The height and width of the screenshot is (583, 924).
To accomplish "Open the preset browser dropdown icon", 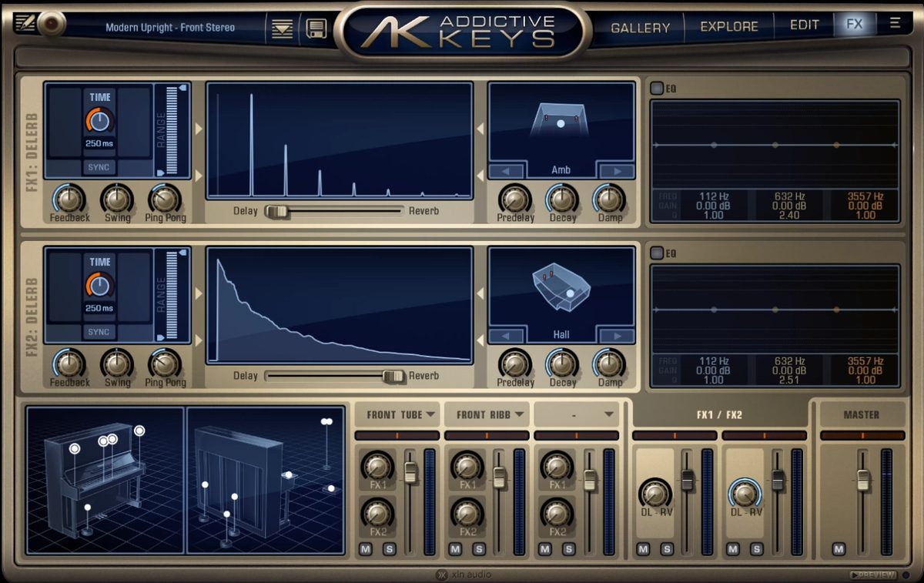I will click(x=283, y=28).
